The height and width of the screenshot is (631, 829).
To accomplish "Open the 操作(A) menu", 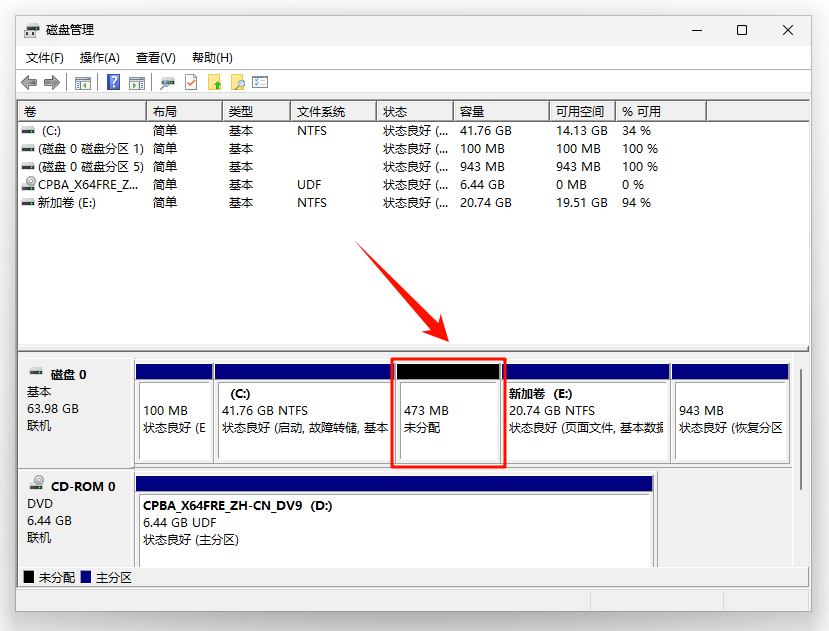I will coord(99,58).
